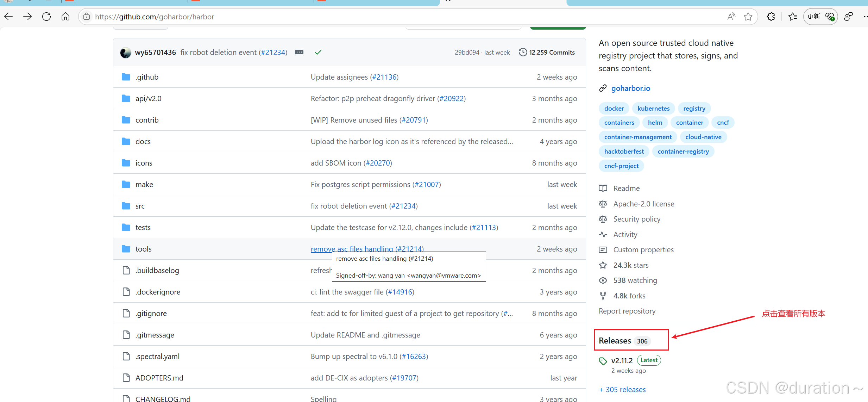The height and width of the screenshot is (402, 868).
Task: Open the Activity pulse link
Action: [618, 234]
